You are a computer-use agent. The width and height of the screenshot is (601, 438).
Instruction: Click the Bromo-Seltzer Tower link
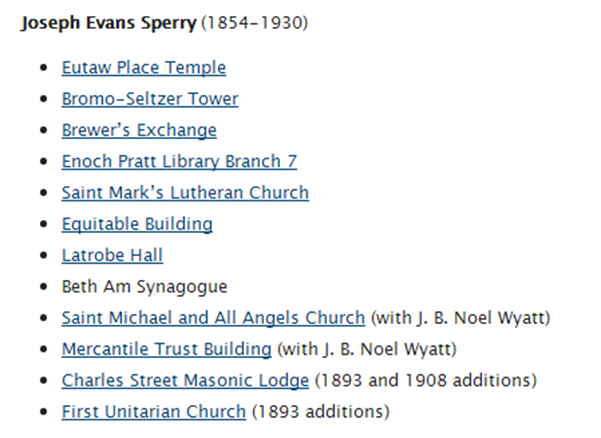tap(150, 99)
